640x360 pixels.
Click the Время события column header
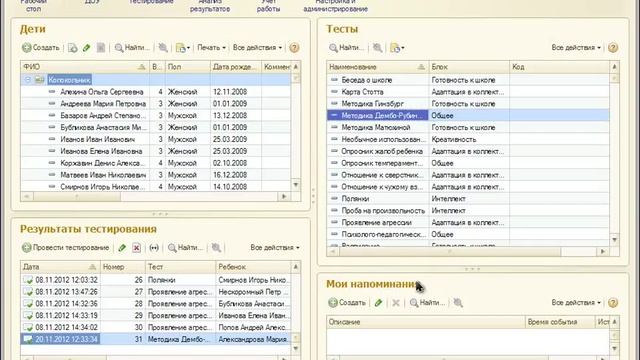pyautogui.click(x=560, y=322)
